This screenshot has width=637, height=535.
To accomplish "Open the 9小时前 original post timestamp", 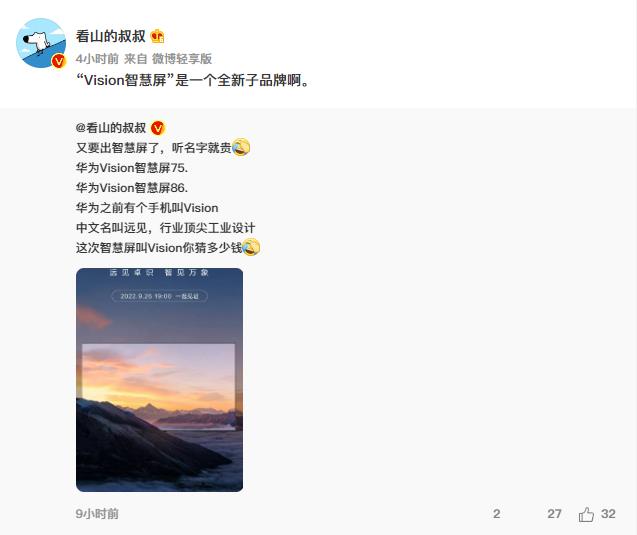I will pos(97,514).
